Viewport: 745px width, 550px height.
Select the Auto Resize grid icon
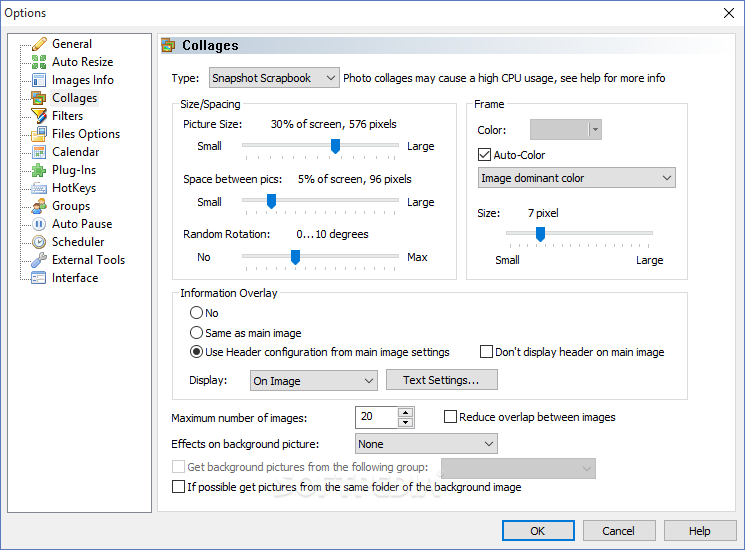(39, 62)
